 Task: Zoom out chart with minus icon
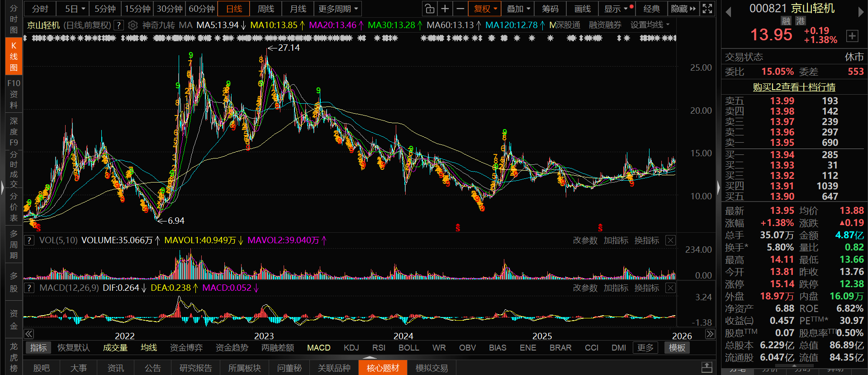pyautogui.click(x=460, y=9)
